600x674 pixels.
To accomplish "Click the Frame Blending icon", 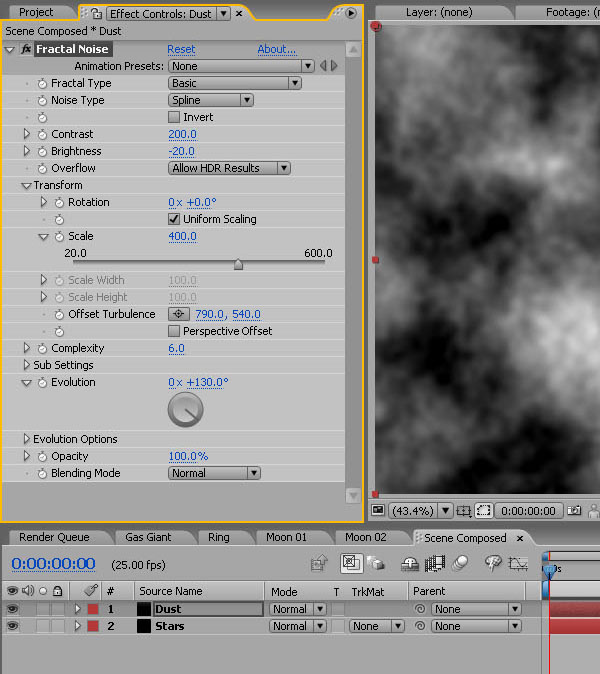I will [436, 564].
